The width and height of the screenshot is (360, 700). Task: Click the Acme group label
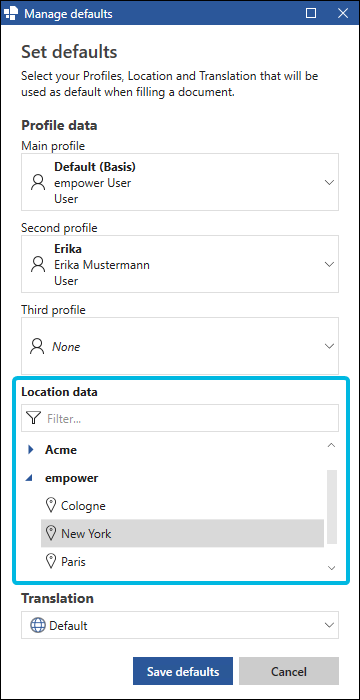point(61,450)
